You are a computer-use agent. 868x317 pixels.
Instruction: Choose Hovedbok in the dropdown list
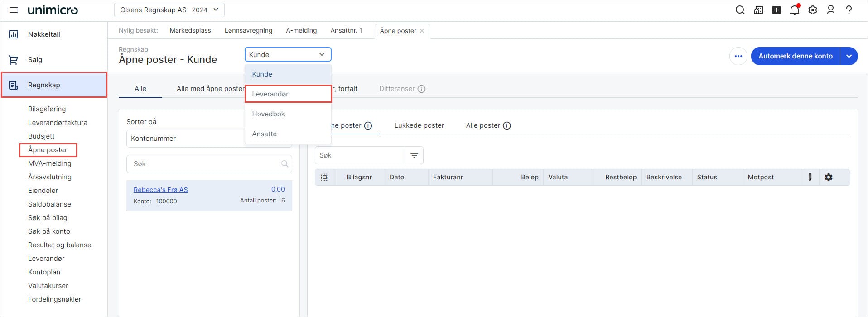[x=268, y=114]
